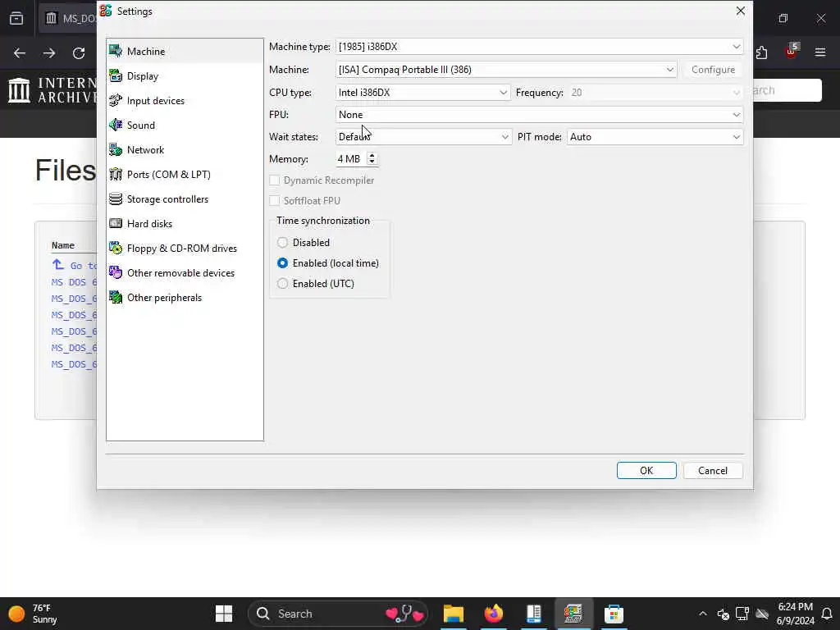Click the browser back arrow
Screen dimensions: 840x630
pyautogui.click(x=20, y=52)
